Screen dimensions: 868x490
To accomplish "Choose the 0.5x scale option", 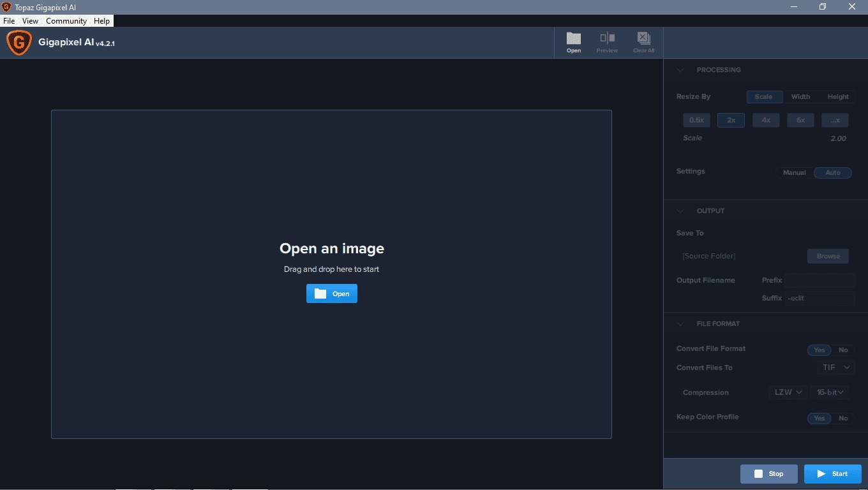I will coord(696,120).
